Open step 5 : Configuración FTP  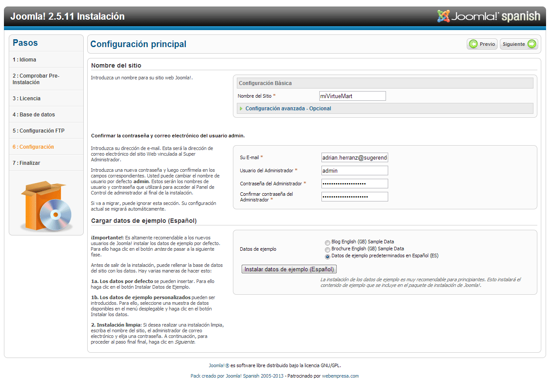pos(38,131)
